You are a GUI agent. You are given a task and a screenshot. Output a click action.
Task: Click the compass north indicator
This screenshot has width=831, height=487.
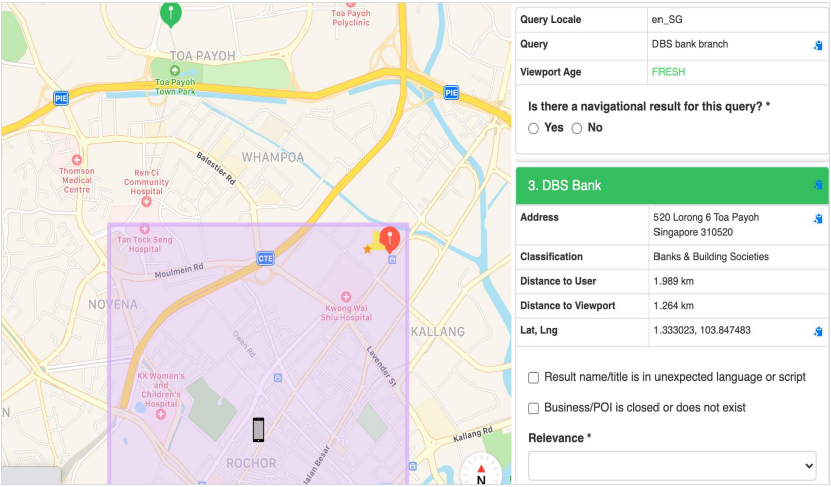[481, 470]
